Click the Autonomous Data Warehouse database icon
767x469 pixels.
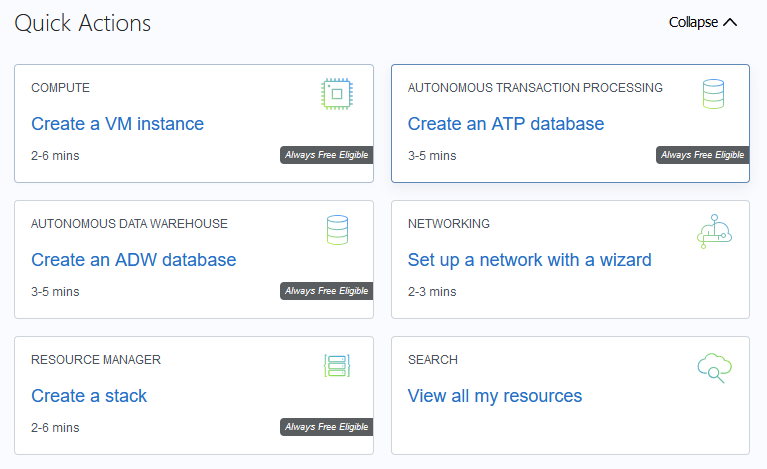click(337, 230)
